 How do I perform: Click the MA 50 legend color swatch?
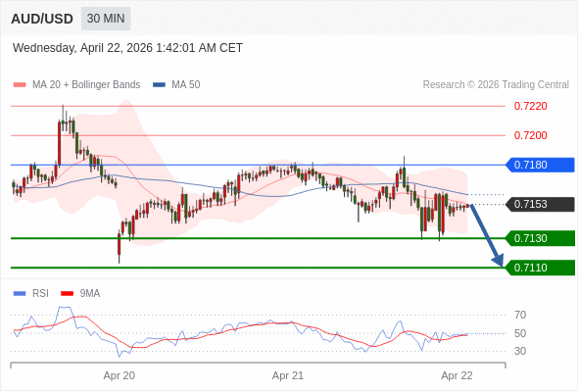[159, 85]
